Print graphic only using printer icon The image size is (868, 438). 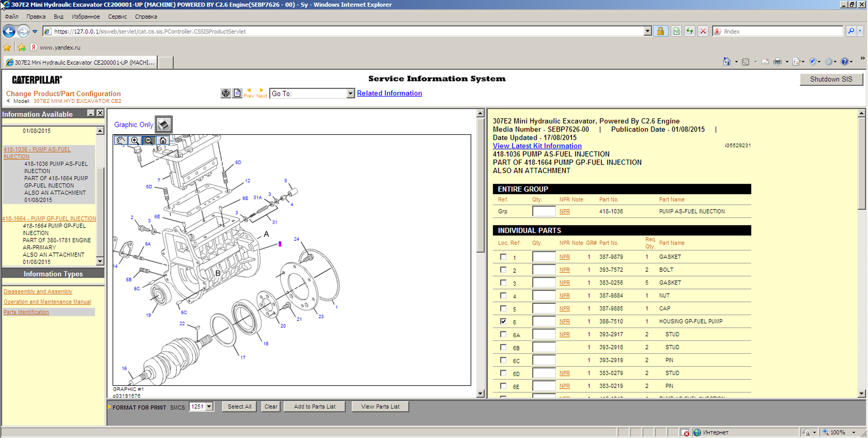coord(164,125)
